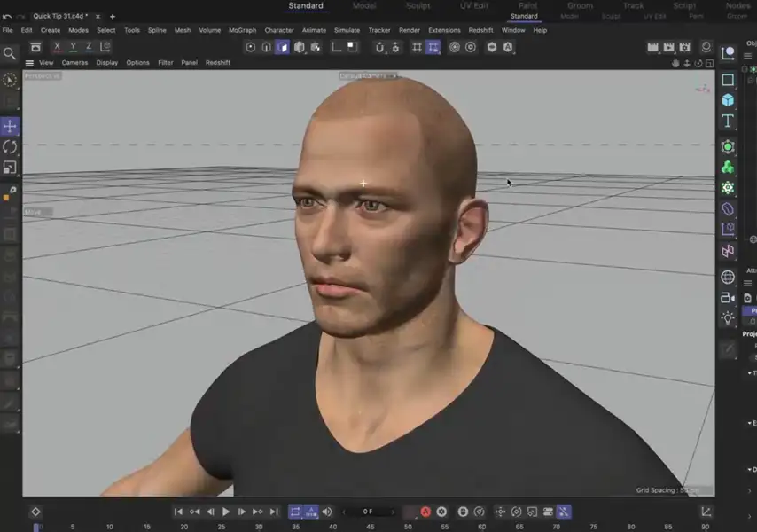
Task: Open the MoGraph menu
Action: pyautogui.click(x=242, y=30)
